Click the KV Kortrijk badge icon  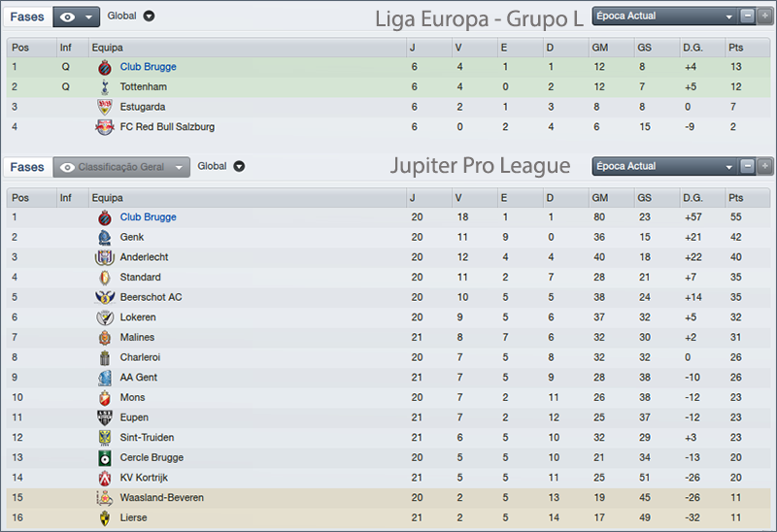pos(105,478)
